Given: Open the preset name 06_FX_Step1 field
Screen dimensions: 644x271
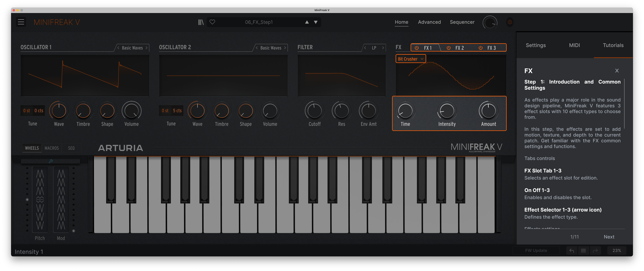Looking at the screenshot, I should coord(259,22).
